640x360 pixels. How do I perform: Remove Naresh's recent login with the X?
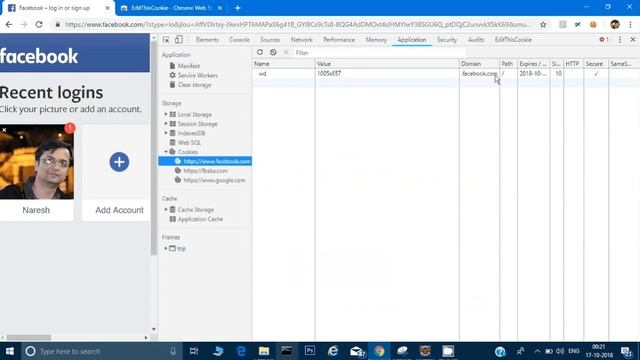coord(4,130)
